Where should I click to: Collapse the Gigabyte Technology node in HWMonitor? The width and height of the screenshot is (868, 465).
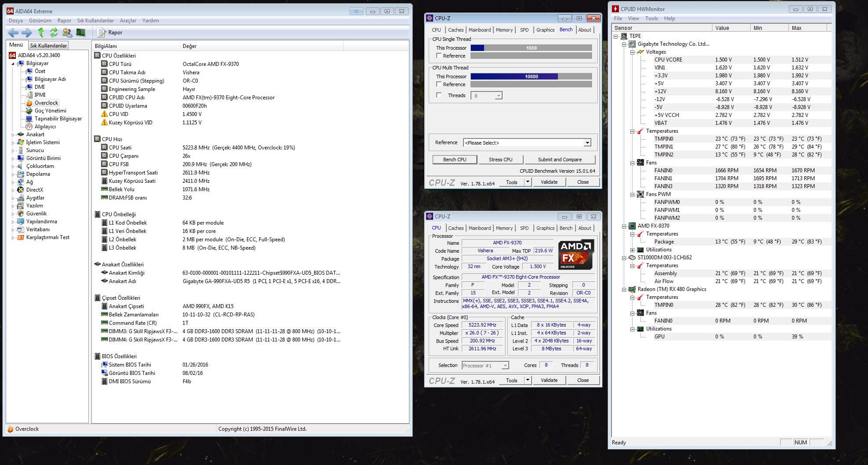coord(624,44)
